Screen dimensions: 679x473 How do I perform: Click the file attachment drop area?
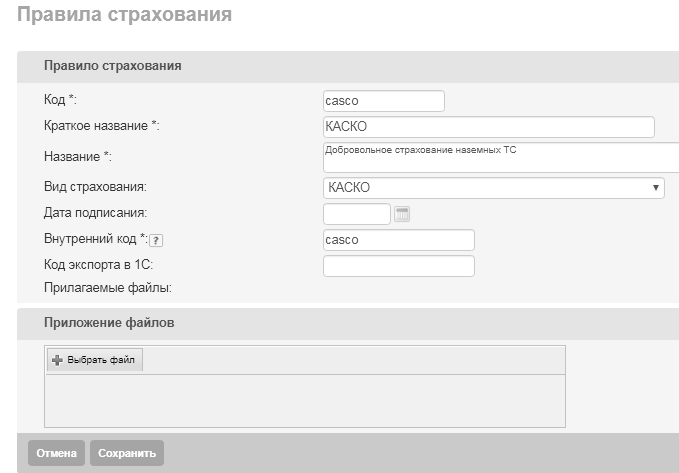(305, 401)
